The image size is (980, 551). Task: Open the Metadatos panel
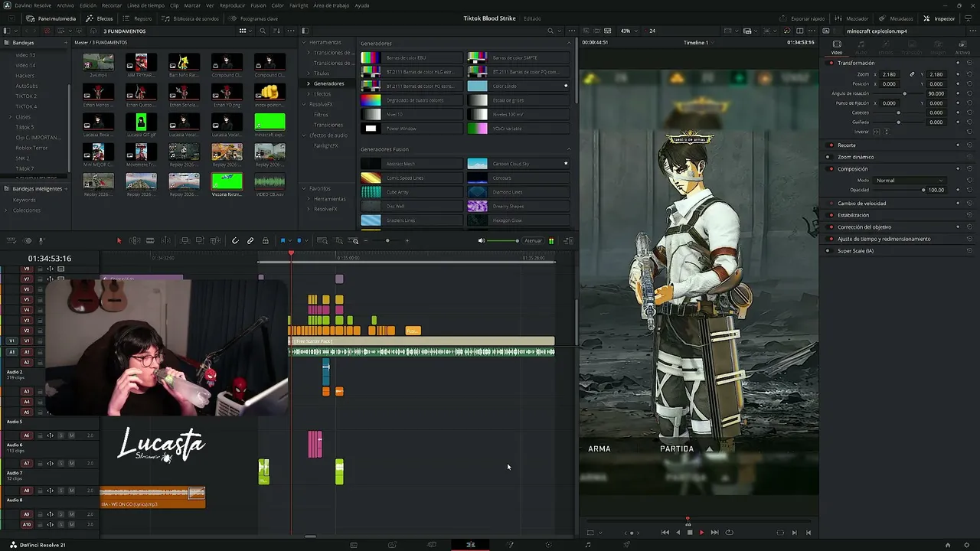(x=896, y=18)
